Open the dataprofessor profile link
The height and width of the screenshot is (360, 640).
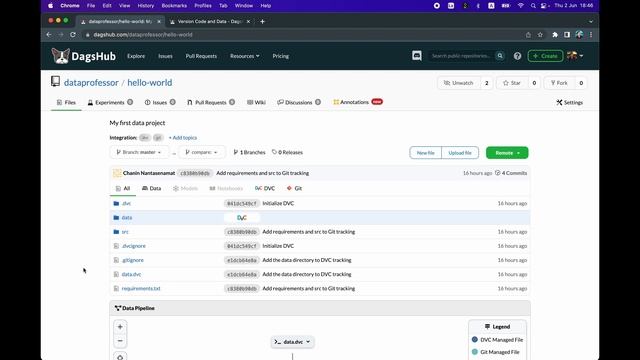click(91, 82)
